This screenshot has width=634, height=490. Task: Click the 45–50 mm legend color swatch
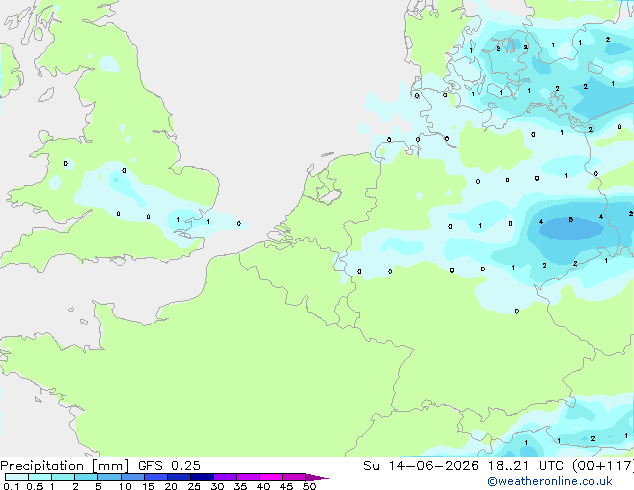pyautogui.click(x=294, y=477)
